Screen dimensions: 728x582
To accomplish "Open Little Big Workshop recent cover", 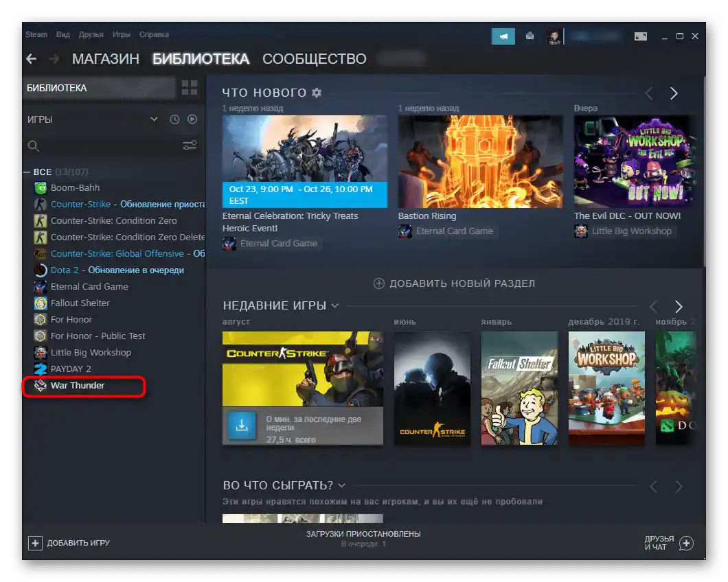I will coord(606,388).
